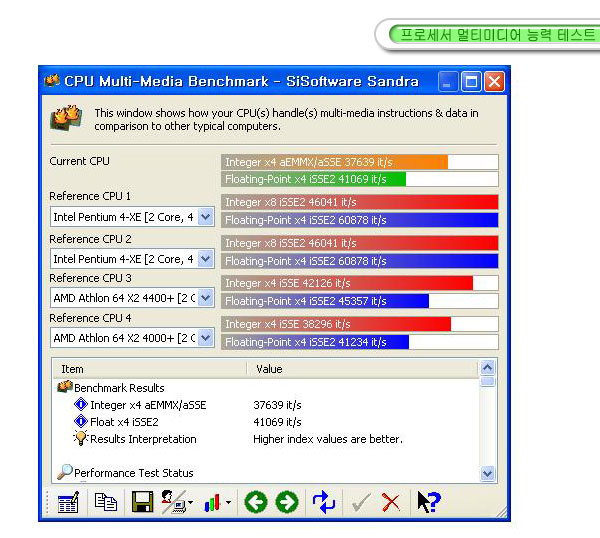Minimize the Sandra benchmark window
600x538 pixels.
(447, 82)
